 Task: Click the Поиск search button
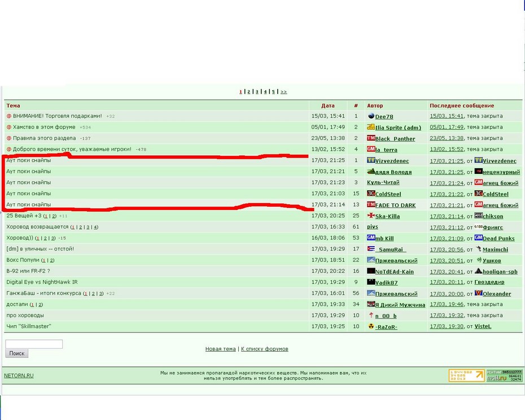(x=17, y=353)
